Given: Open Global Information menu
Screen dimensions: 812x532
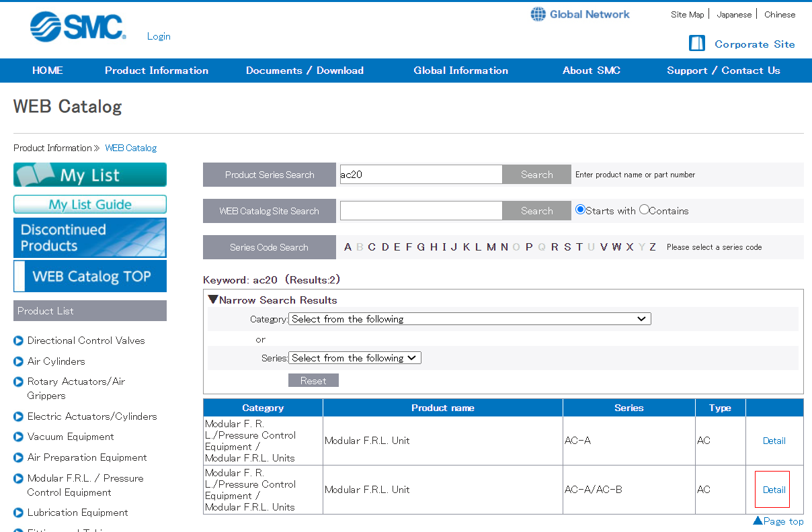Looking at the screenshot, I should pyautogui.click(x=461, y=71).
